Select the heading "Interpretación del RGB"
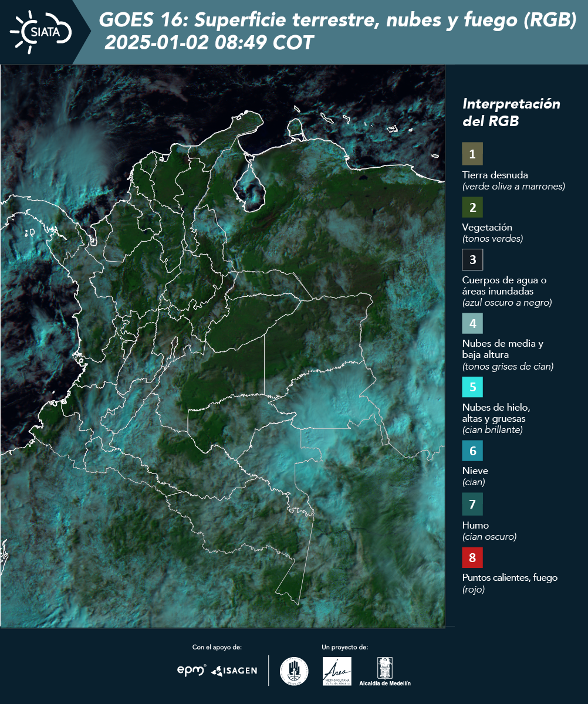Viewport: 588px width, 704px height. click(x=511, y=113)
